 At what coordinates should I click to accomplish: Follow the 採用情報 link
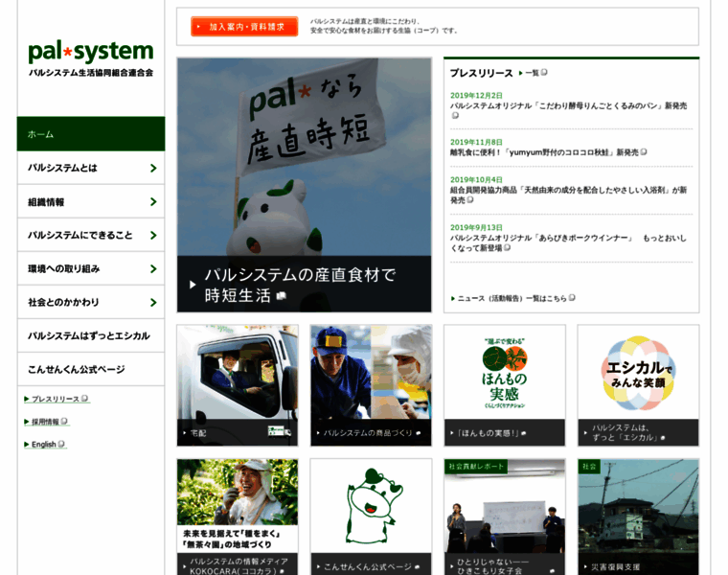(45, 422)
